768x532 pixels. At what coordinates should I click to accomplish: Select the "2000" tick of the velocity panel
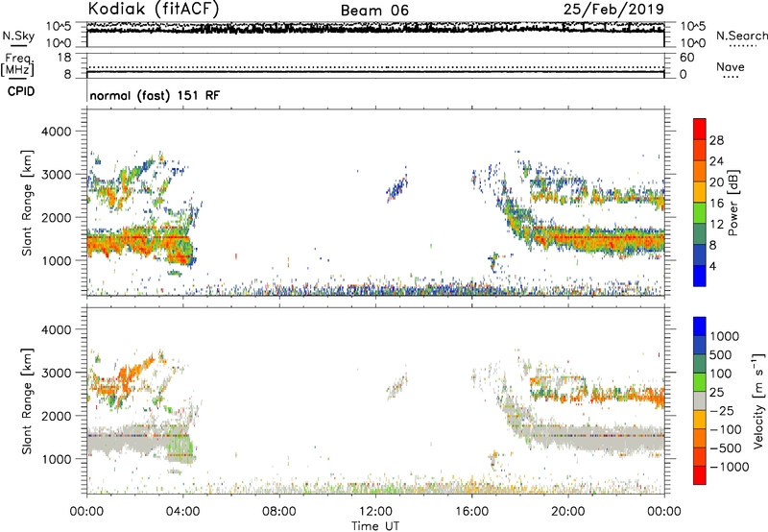click(56, 416)
